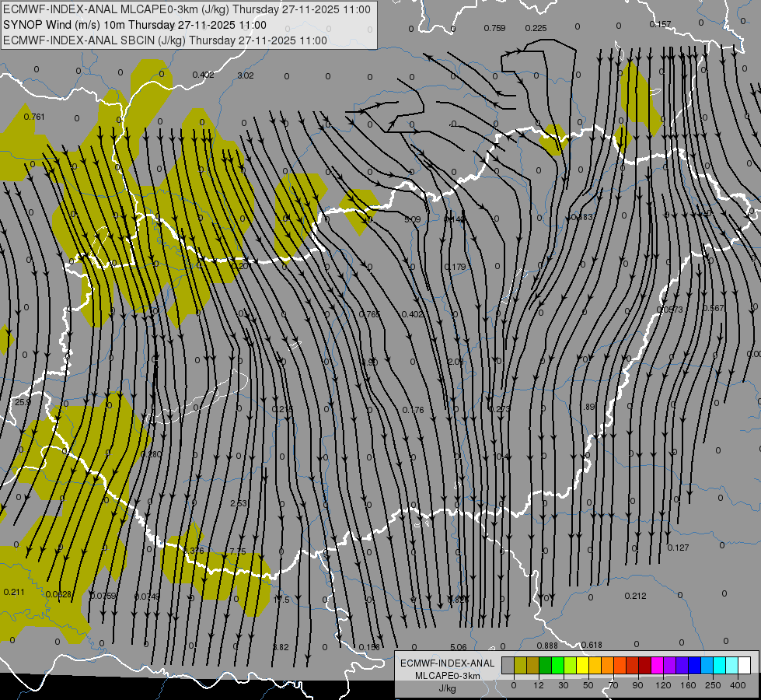Click the map value 0.127

(x=678, y=548)
